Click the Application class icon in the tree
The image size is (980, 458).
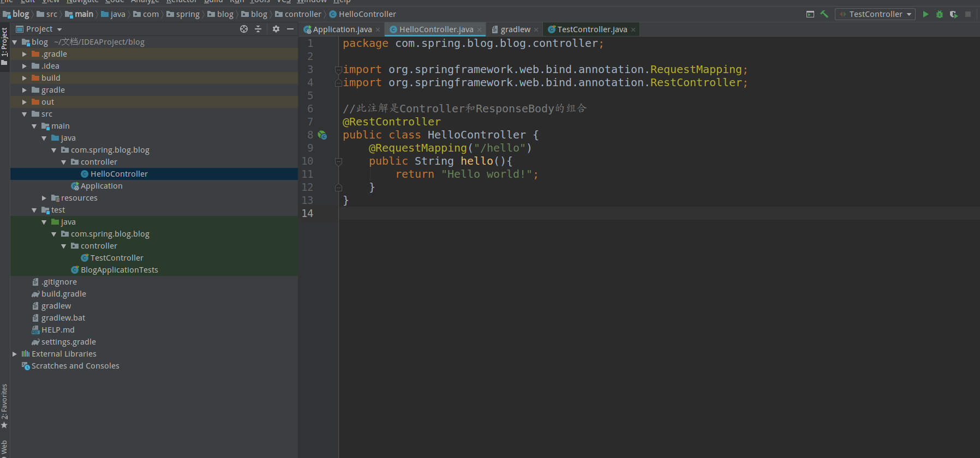[75, 186]
